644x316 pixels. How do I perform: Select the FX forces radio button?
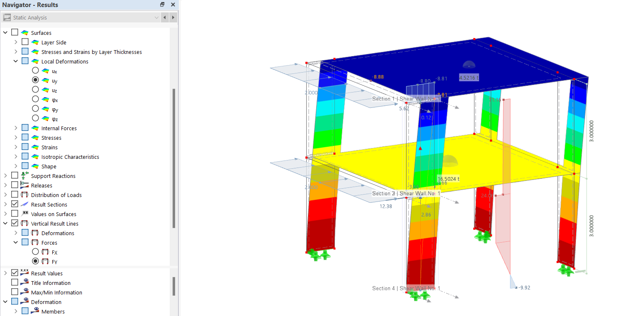point(36,252)
